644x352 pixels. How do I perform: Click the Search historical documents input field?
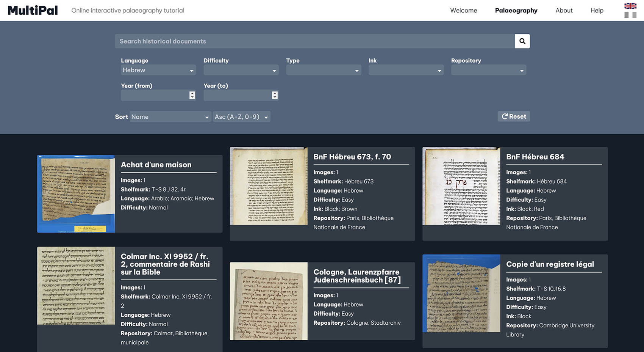tap(314, 41)
